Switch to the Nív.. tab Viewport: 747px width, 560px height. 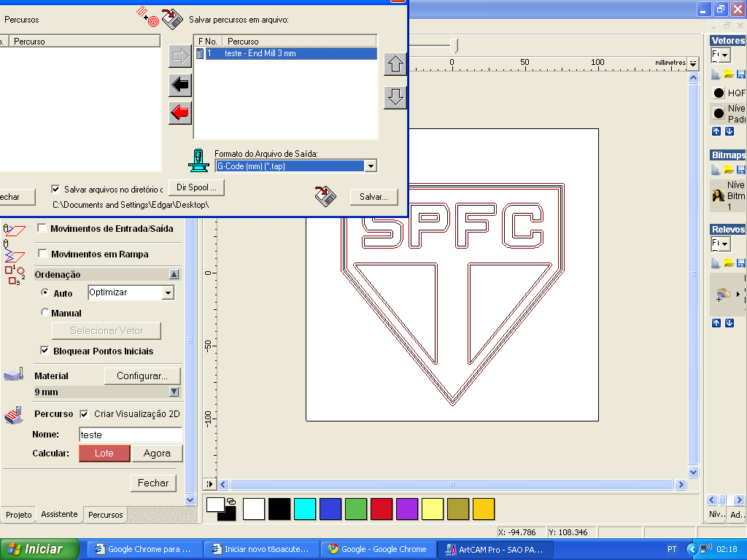click(716, 514)
